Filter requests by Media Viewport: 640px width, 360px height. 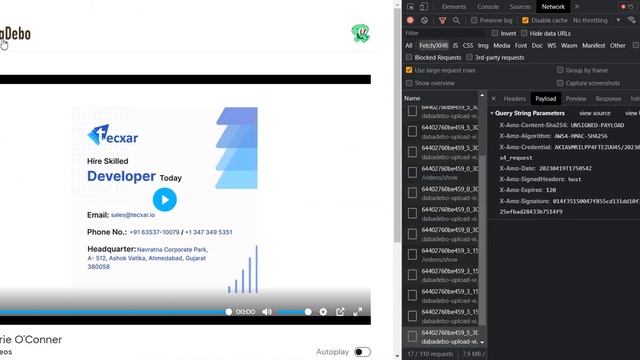click(501, 45)
